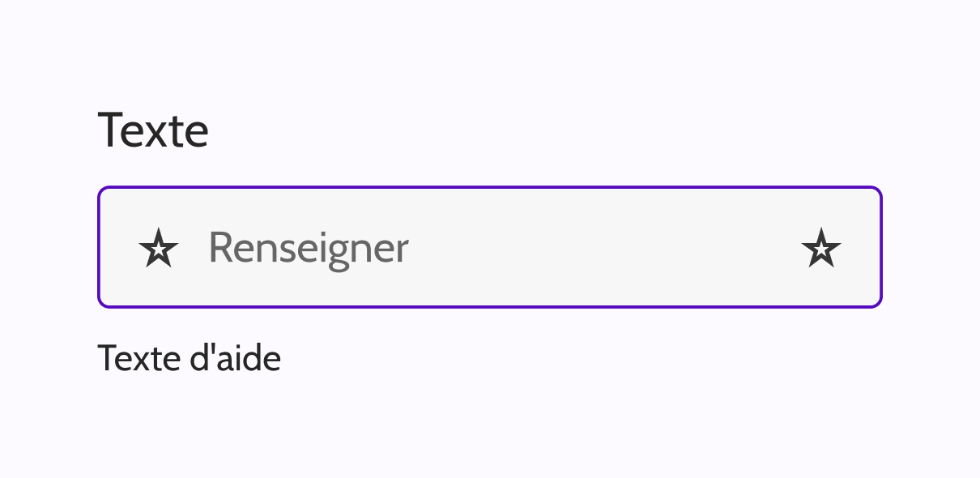Focus the Renseigner text field
Image resolution: width=980 pixels, height=478 pixels.
click(486, 248)
